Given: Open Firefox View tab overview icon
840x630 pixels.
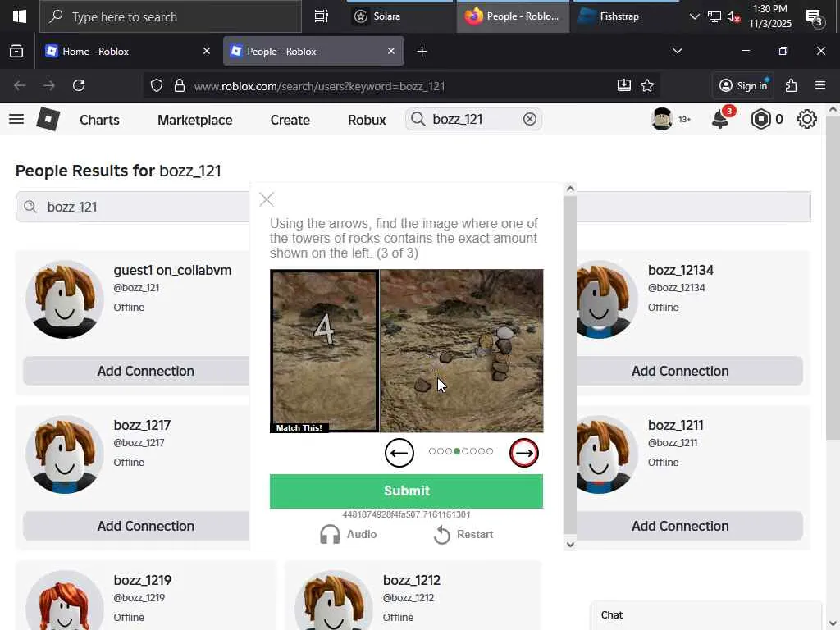Looking at the screenshot, I should (16, 52).
